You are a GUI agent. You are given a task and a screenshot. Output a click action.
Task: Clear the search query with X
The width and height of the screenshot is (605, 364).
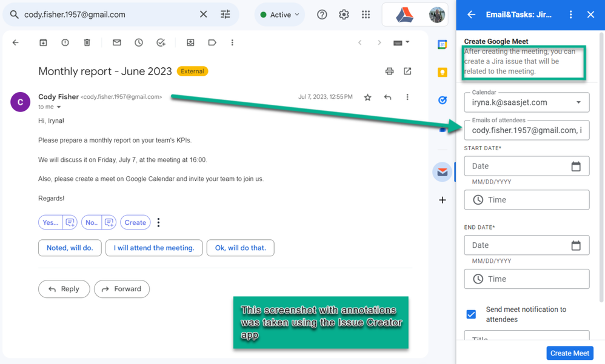click(x=203, y=15)
